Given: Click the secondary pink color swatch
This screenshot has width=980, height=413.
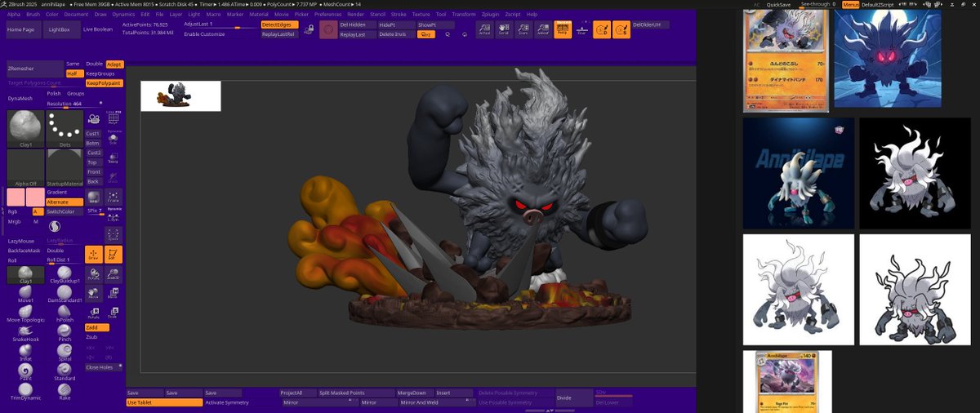Looking at the screenshot, I should pyautogui.click(x=35, y=197).
